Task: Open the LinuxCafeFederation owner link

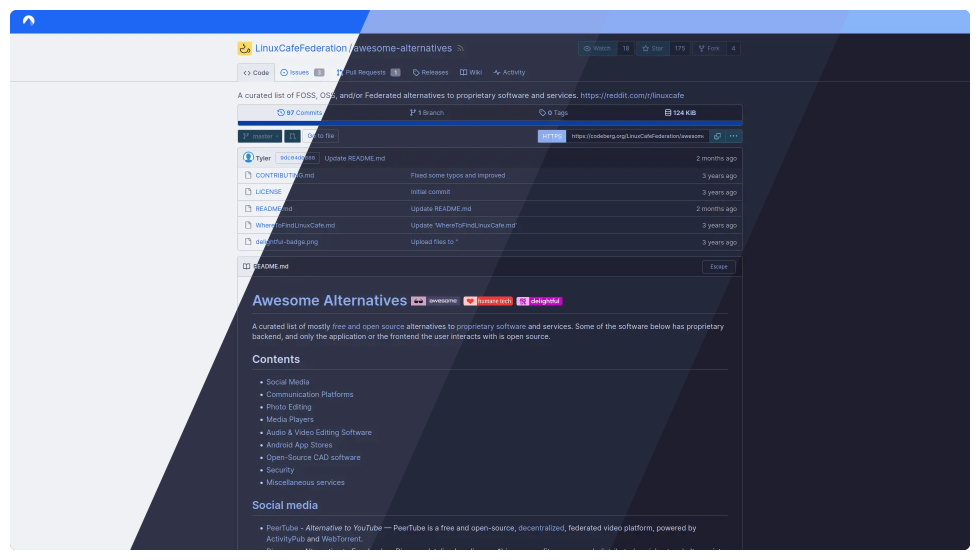Action: 301,48
